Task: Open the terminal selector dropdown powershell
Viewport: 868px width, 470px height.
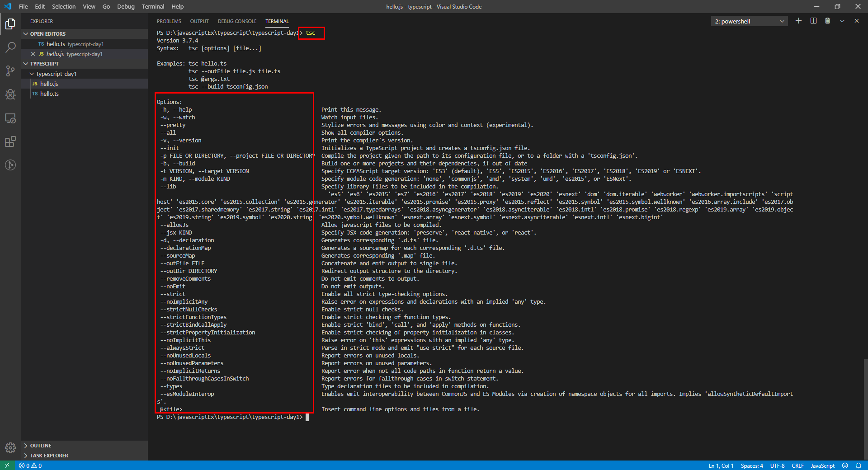Action: (x=749, y=21)
